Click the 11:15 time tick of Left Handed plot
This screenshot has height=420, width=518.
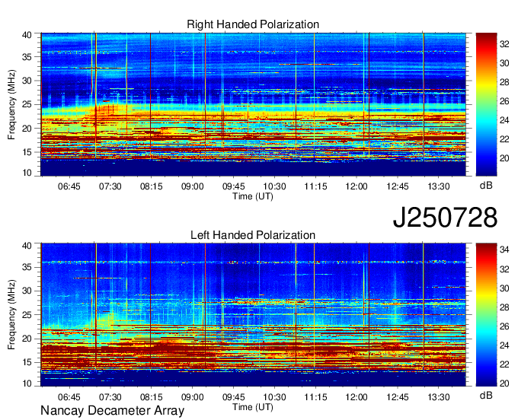click(315, 397)
